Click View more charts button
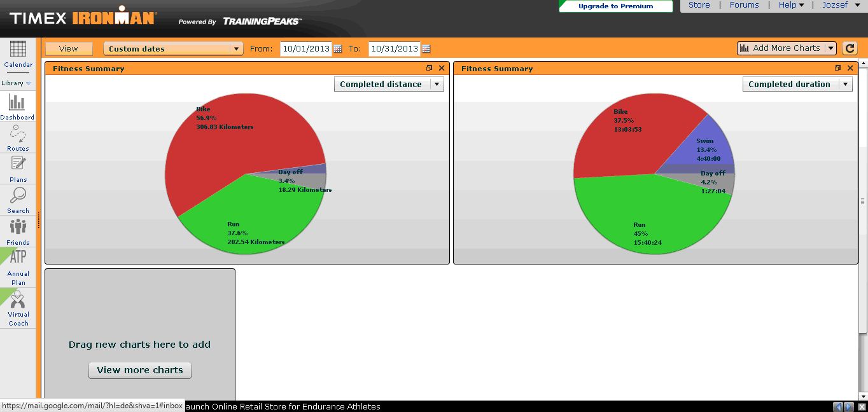 [140, 370]
